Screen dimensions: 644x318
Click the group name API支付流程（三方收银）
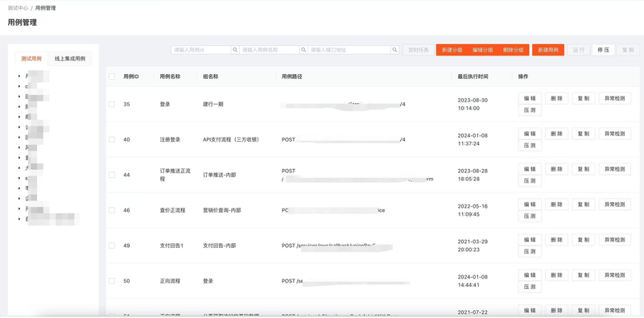pos(231,140)
